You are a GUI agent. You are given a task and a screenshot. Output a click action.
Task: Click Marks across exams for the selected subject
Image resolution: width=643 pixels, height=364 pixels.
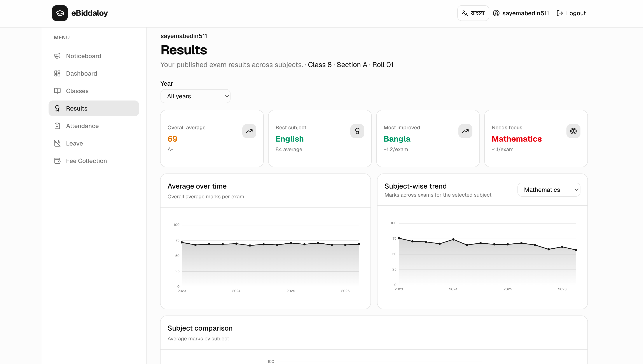[x=438, y=195]
